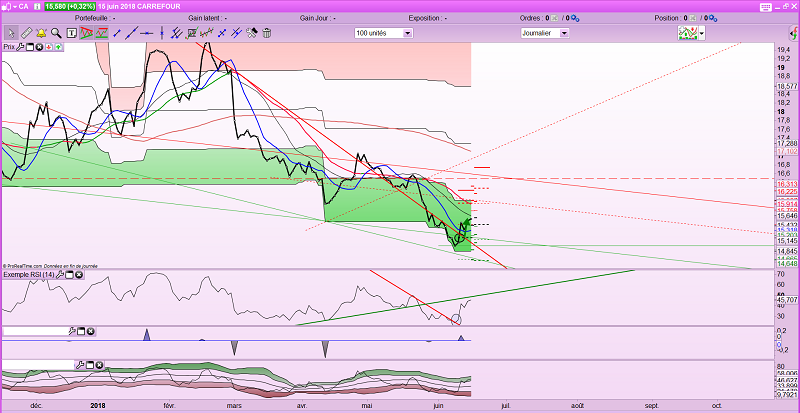Activate the magnifying glass zoom tool
This screenshot has width=800, height=413.
click(x=56, y=33)
